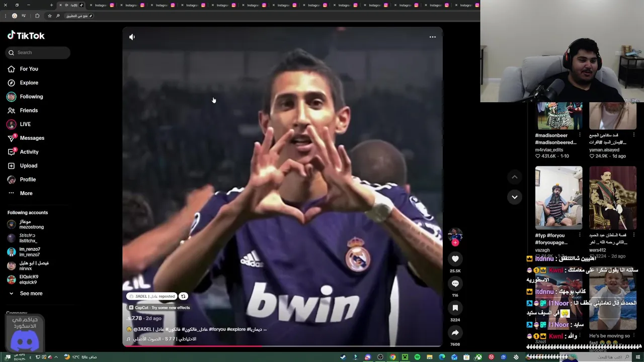This screenshot has width=644, height=362.
Task: Open the yaman.alsayed video thumbnail
Action: click(613, 116)
